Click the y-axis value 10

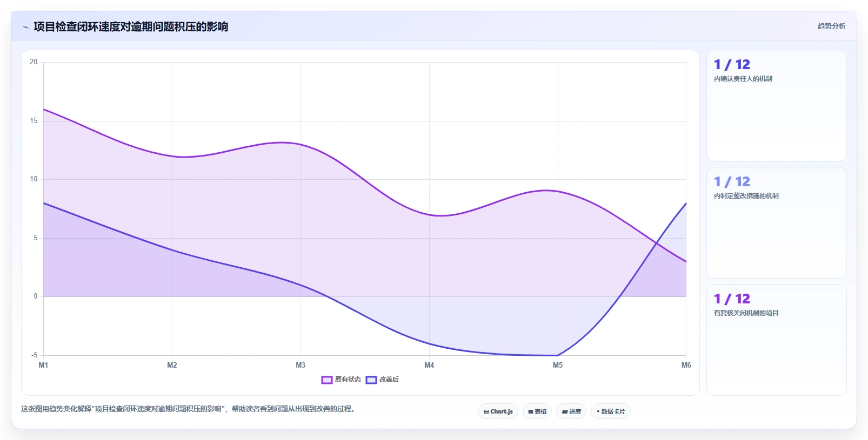click(x=34, y=179)
